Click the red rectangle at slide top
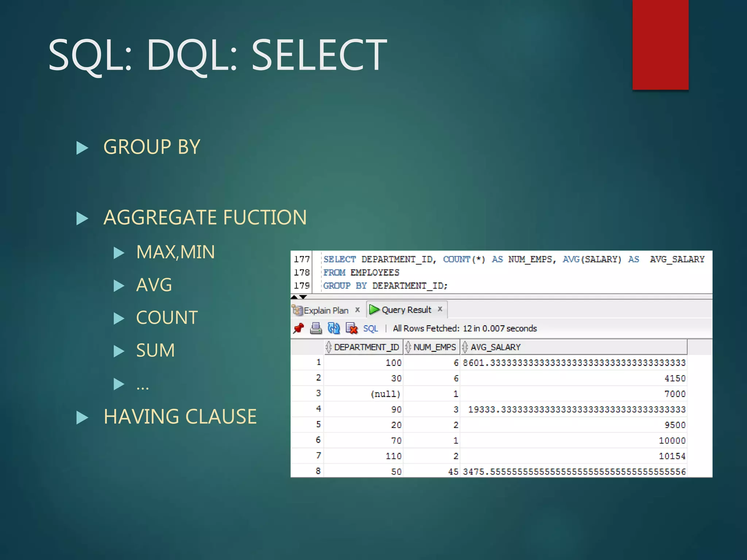 (660, 44)
